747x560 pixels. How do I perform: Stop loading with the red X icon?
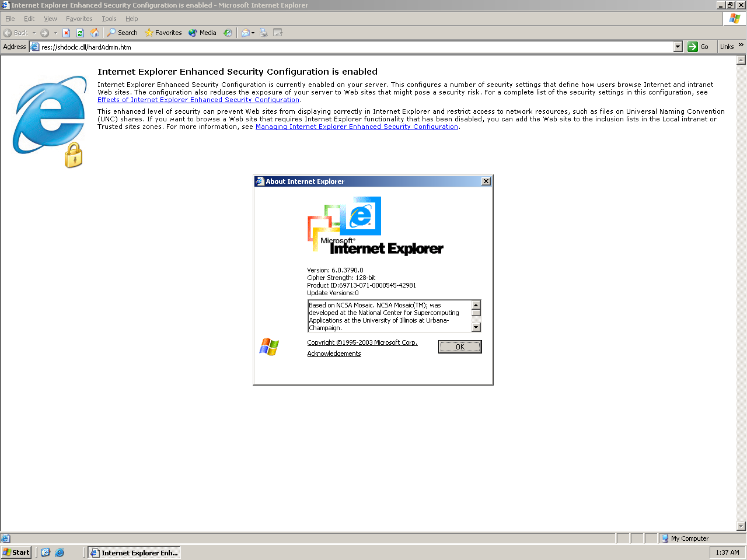[x=67, y=33]
